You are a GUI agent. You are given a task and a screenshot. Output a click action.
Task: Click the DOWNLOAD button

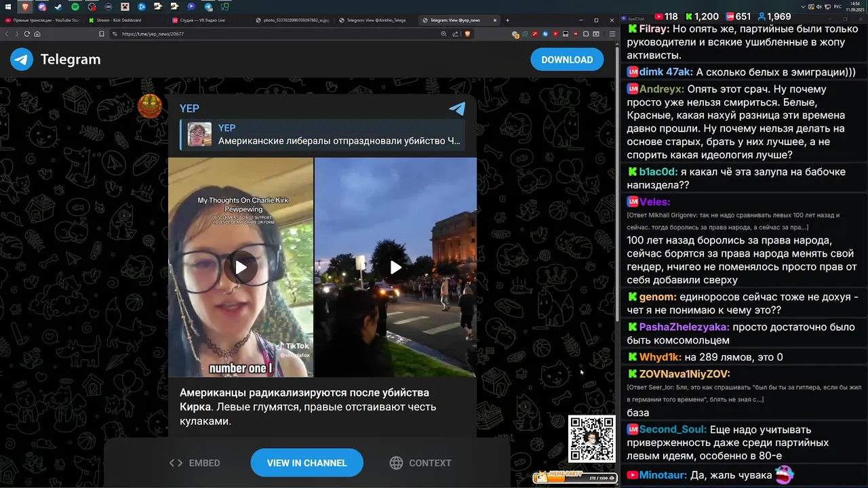tap(567, 60)
